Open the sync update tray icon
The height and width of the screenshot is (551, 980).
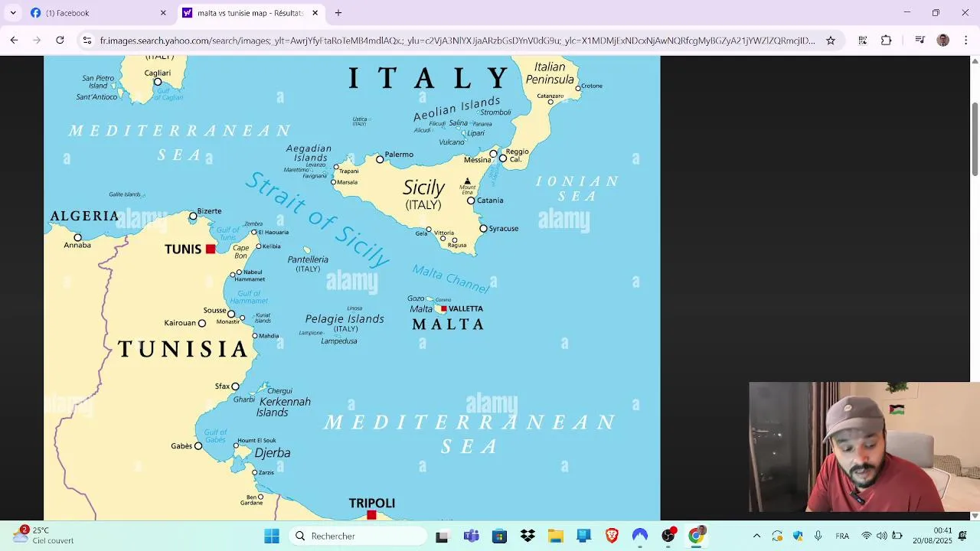coord(777,536)
